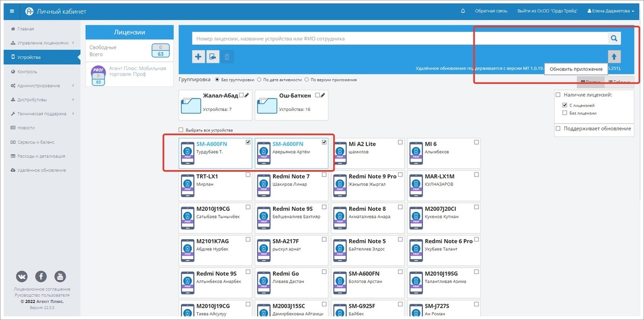Image resolution: width=644 pixels, height=320 pixels.
Task: Open M2007J20CI Кукенов Кутман device card
Action: 444,218
